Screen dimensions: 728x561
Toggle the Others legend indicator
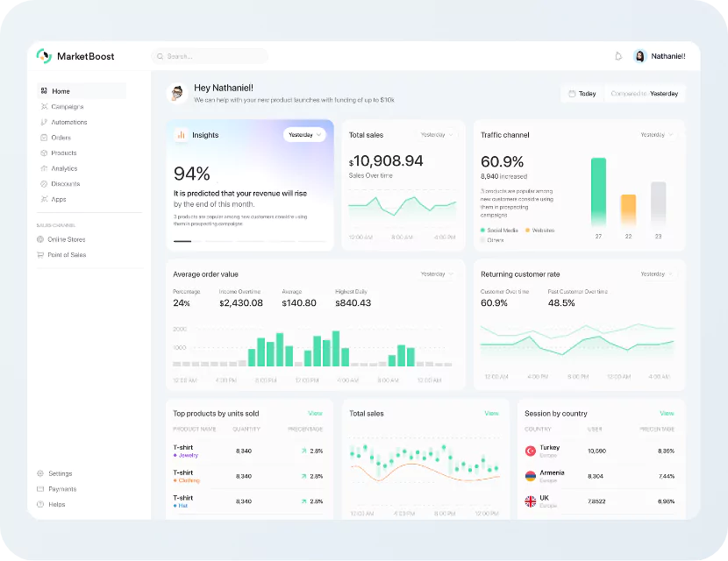(483, 240)
